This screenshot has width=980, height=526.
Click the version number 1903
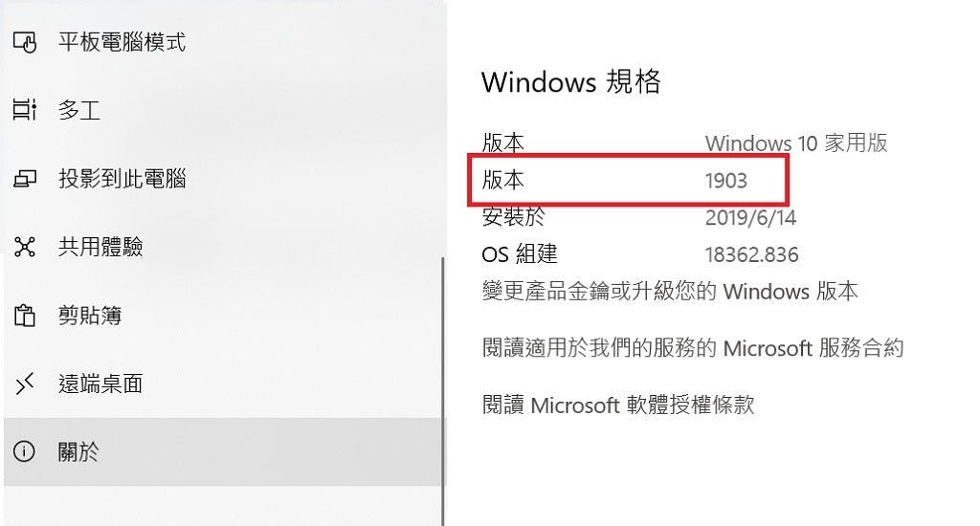coord(726,181)
